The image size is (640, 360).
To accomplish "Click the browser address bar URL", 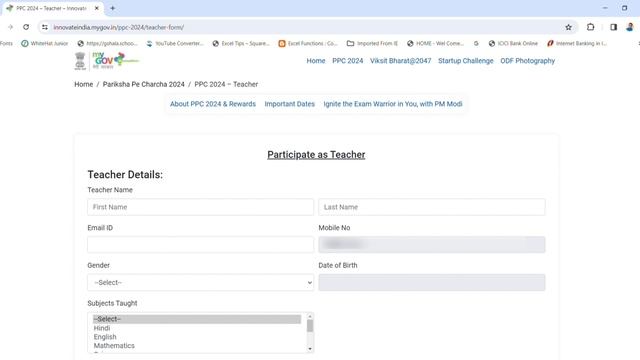I will point(119,27).
